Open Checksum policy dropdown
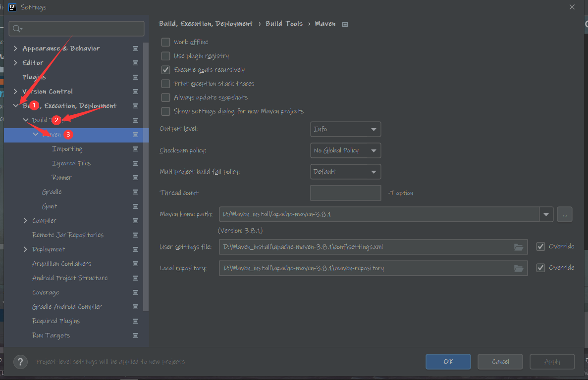 [345, 150]
